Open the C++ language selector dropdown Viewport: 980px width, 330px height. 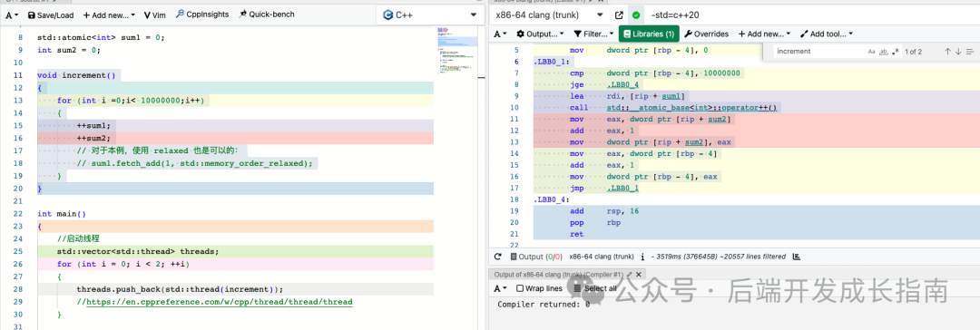(430, 15)
